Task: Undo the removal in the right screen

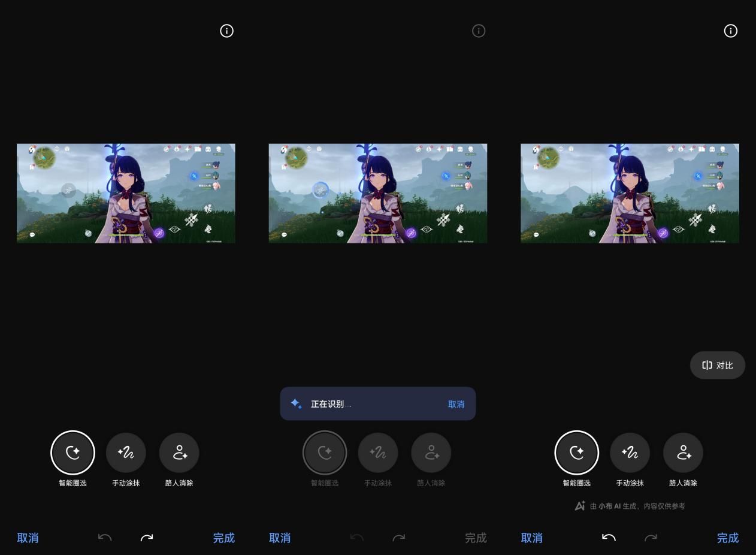Action: [x=609, y=538]
